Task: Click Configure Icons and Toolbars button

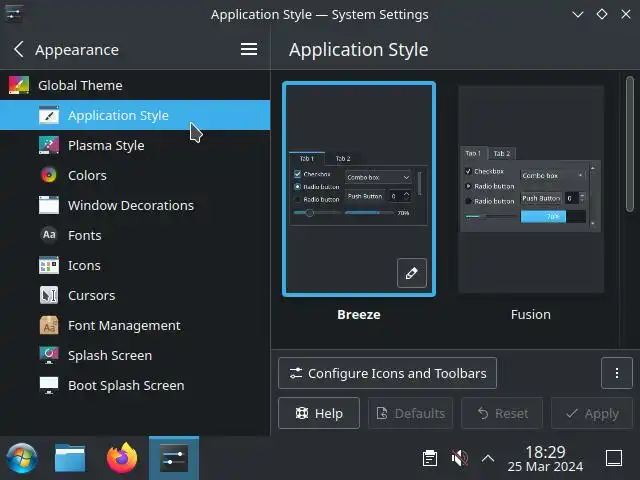Action: pos(387,373)
